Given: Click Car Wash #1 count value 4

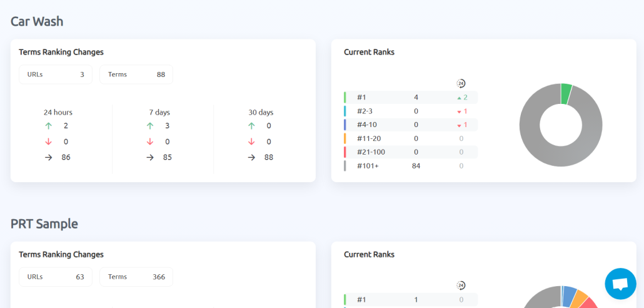Looking at the screenshot, I should (416, 98).
